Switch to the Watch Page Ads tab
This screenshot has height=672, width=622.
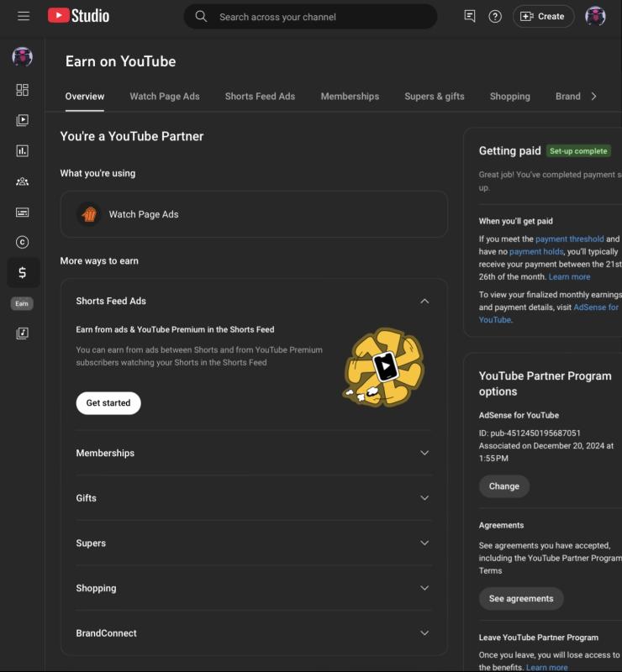[165, 97]
